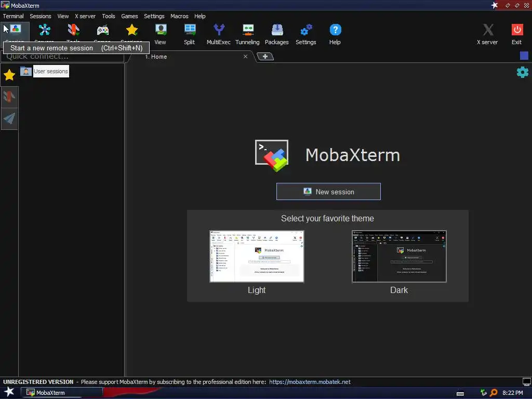Image resolution: width=532 pixels, height=399 pixels.
Task: Click the blue square icon near tab bar
Action: click(524, 56)
